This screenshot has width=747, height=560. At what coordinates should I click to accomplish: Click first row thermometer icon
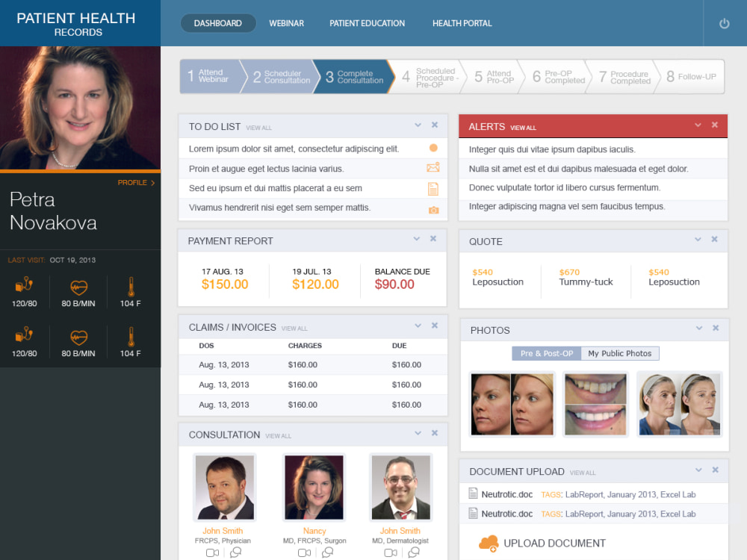[x=131, y=287]
